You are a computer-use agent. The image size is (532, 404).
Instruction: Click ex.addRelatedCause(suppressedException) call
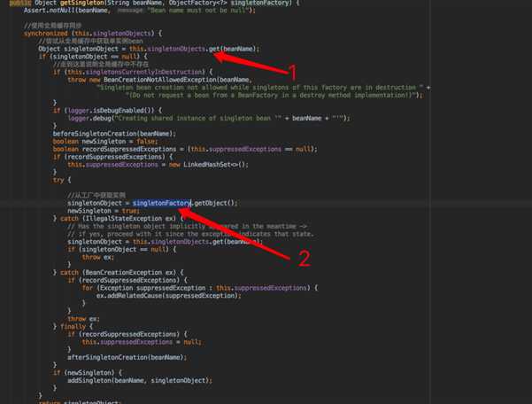[168, 296]
